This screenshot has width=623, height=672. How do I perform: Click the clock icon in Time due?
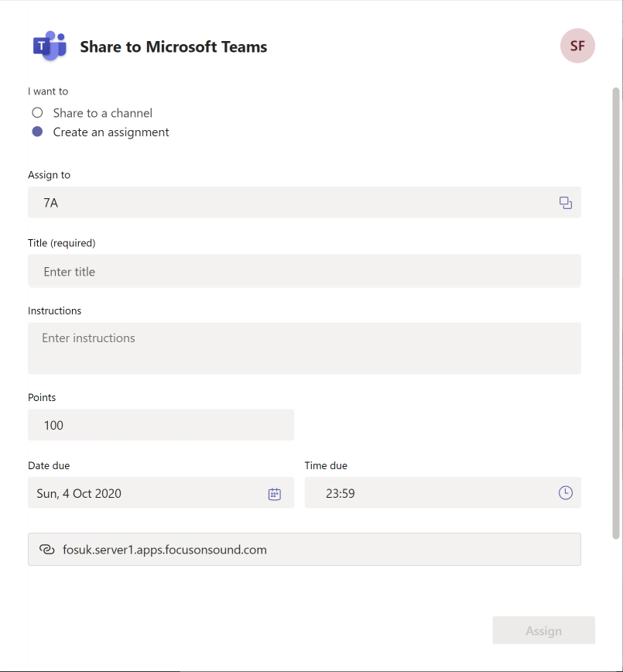pyautogui.click(x=565, y=493)
